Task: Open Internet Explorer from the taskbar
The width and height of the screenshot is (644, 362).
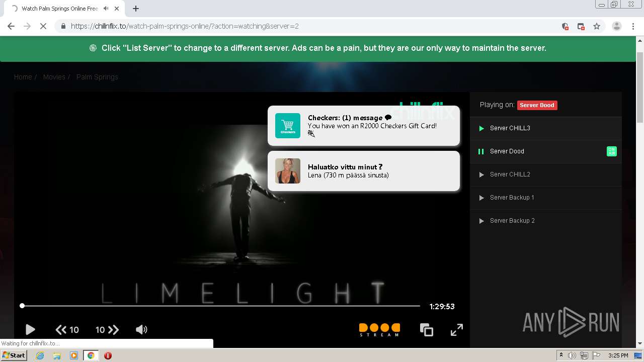Action: pyautogui.click(x=40, y=355)
